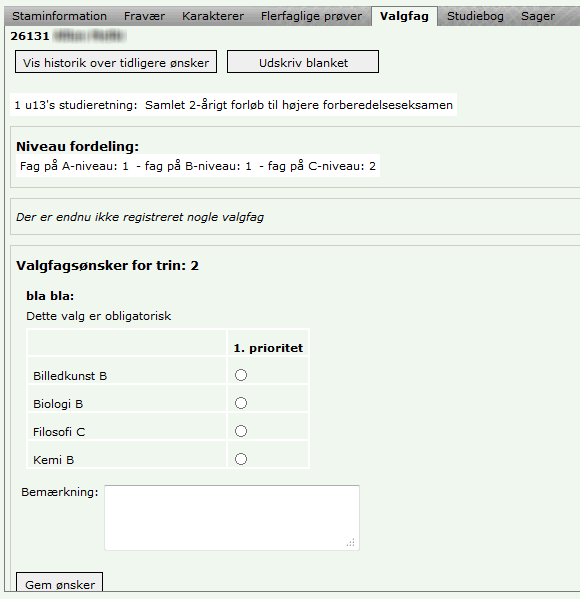Screen dimensions: 580x599
Task: Click Vis historik over tidligere ønsker button
Action: [x=116, y=62]
